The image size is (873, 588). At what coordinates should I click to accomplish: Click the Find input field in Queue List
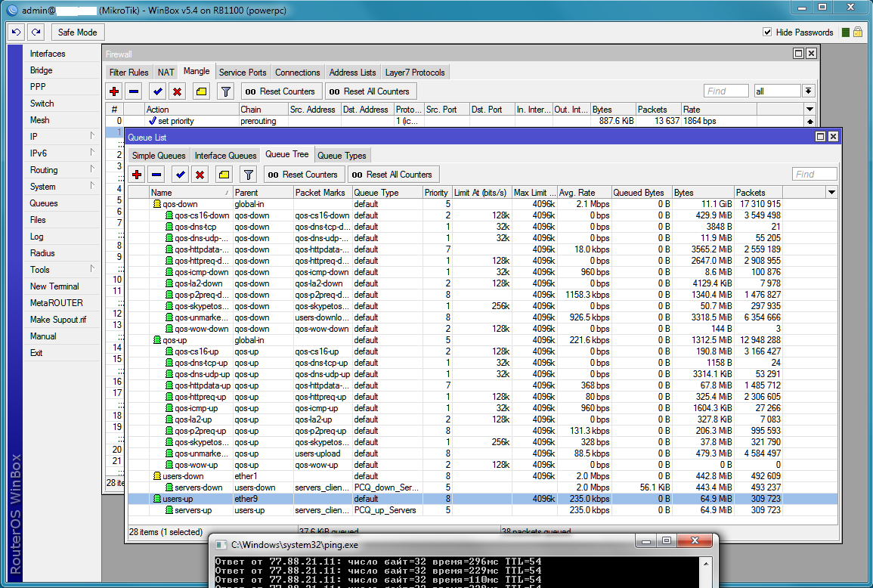click(814, 175)
